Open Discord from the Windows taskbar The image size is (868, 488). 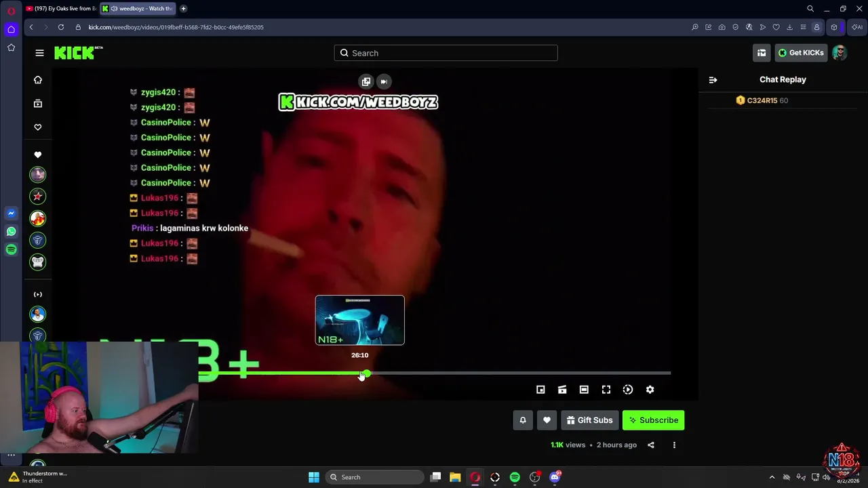click(555, 477)
